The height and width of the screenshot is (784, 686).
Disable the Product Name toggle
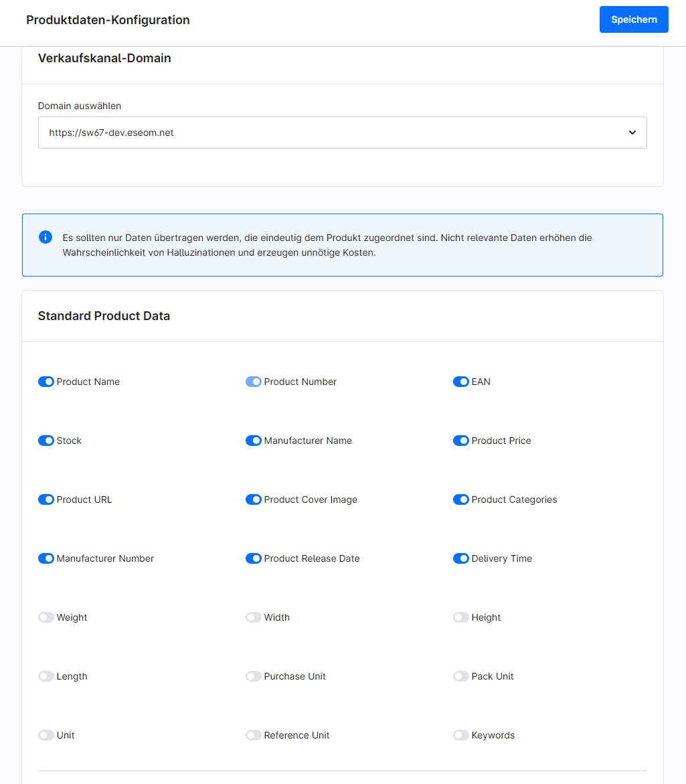click(46, 382)
